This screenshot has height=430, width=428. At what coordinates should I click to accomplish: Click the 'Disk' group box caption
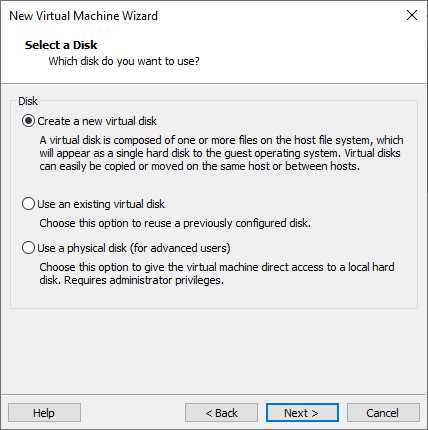pos(28,101)
